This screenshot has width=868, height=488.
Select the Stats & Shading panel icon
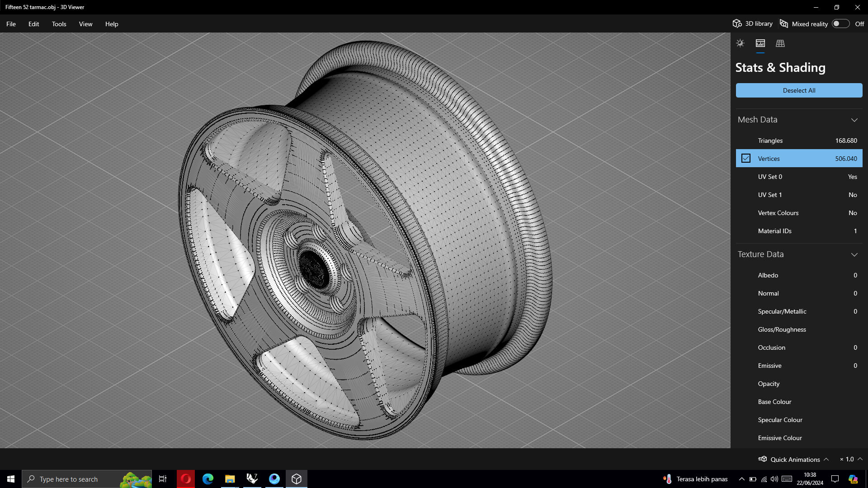[x=760, y=43]
